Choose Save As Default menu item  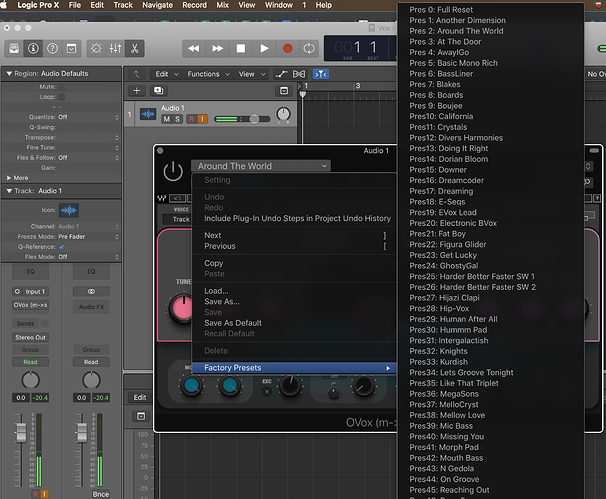[294, 323]
